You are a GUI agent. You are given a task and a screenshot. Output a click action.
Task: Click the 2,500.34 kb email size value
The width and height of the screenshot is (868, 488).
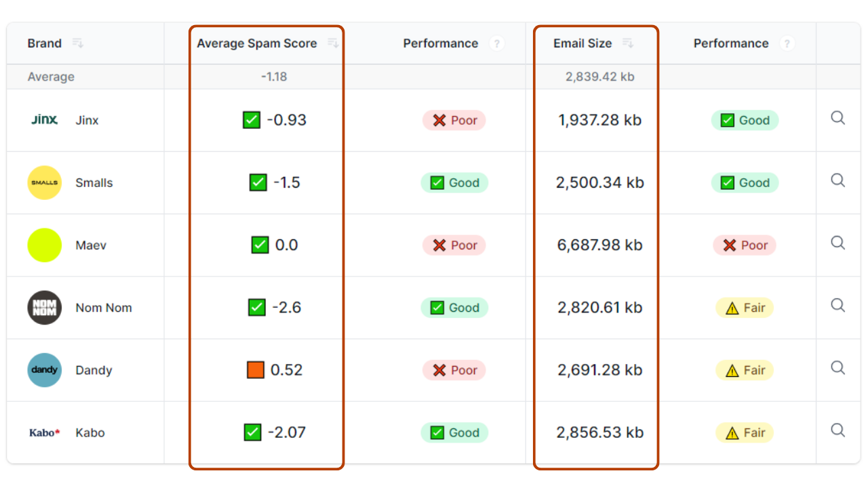tap(600, 182)
